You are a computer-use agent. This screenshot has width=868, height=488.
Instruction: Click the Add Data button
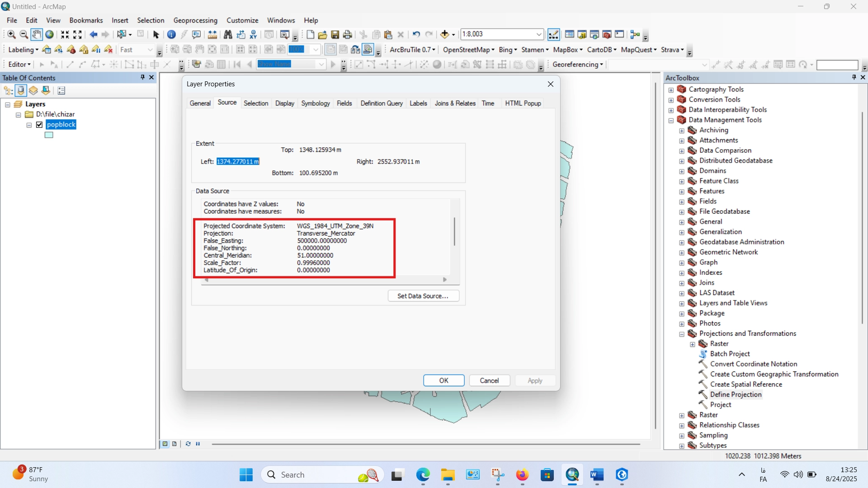click(x=445, y=34)
